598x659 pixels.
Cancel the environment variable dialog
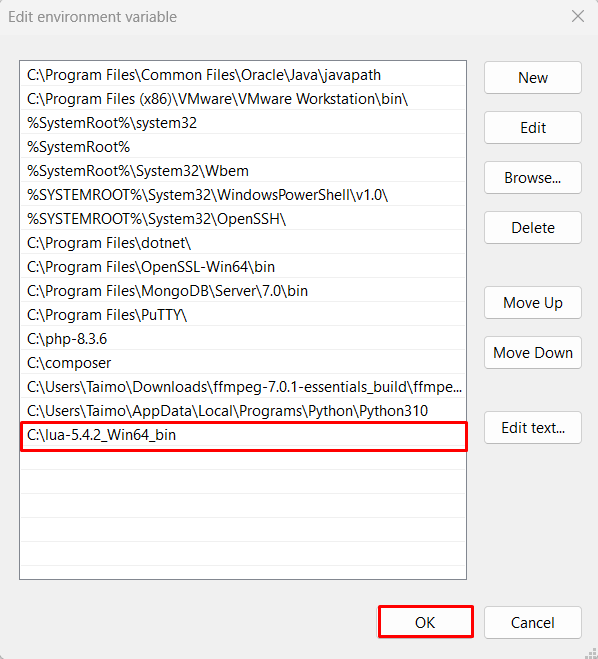coord(532,622)
